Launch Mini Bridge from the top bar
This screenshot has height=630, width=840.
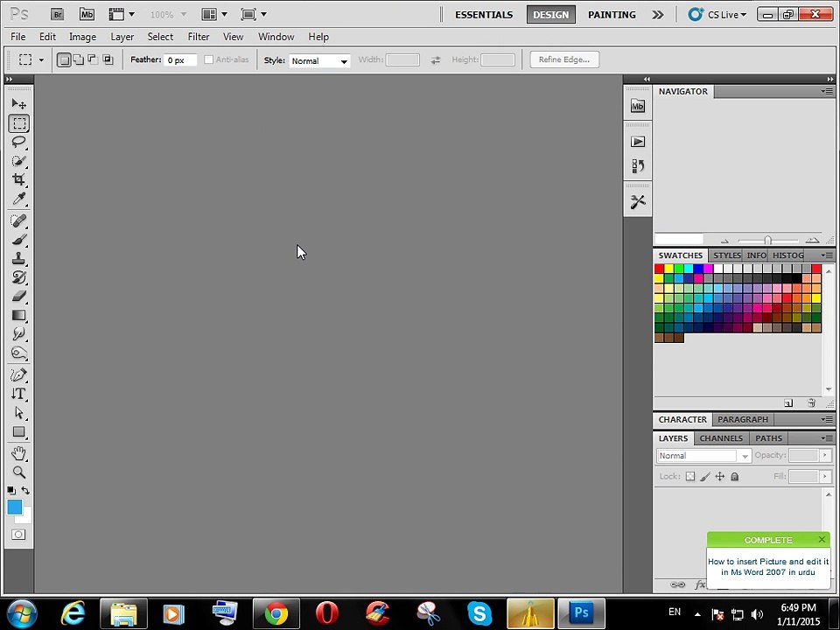pos(87,15)
